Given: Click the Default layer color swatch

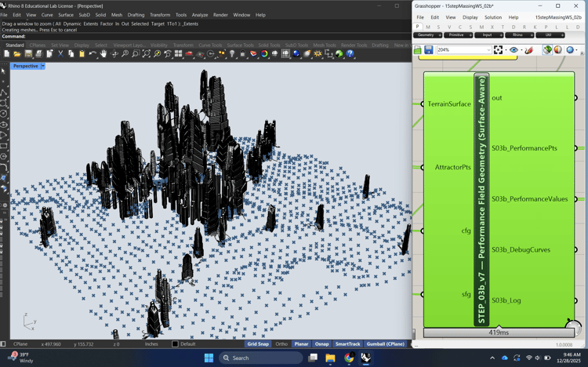Looking at the screenshot, I should coord(175,344).
